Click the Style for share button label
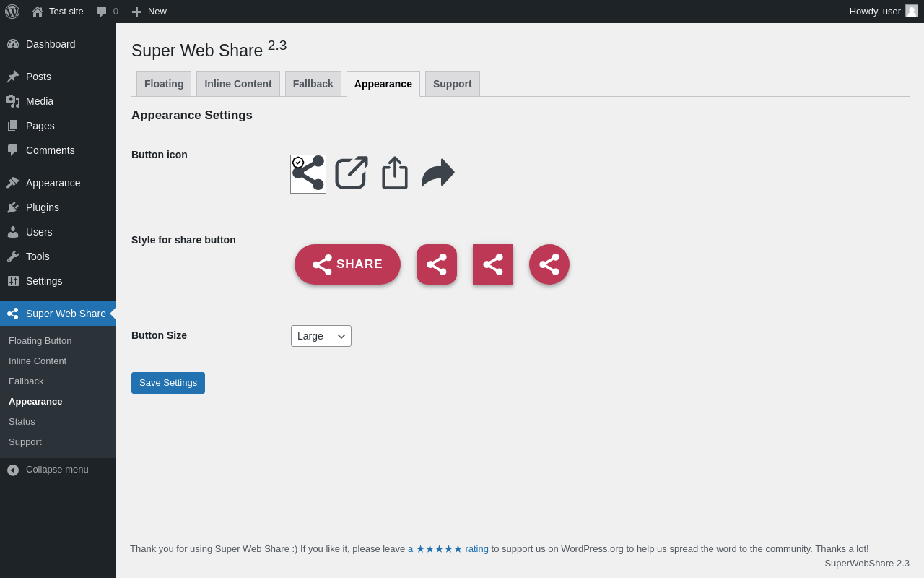924x578 pixels. (x=183, y=240)
